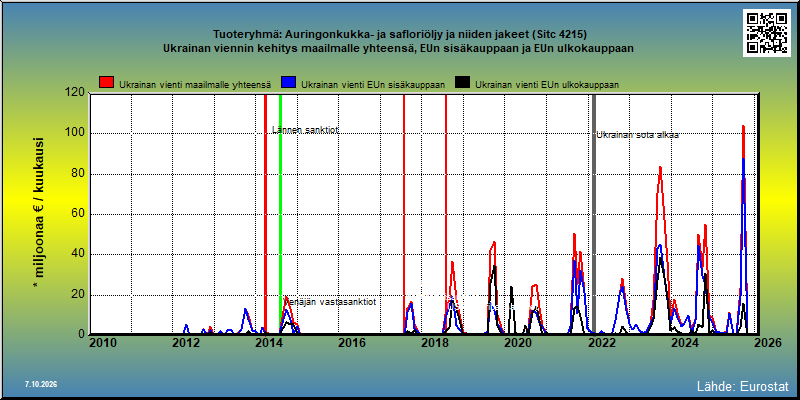The width and height of the screenshot is (800, 400).
Task: Click the y-axis value '0'
Action: pos(81,334)
